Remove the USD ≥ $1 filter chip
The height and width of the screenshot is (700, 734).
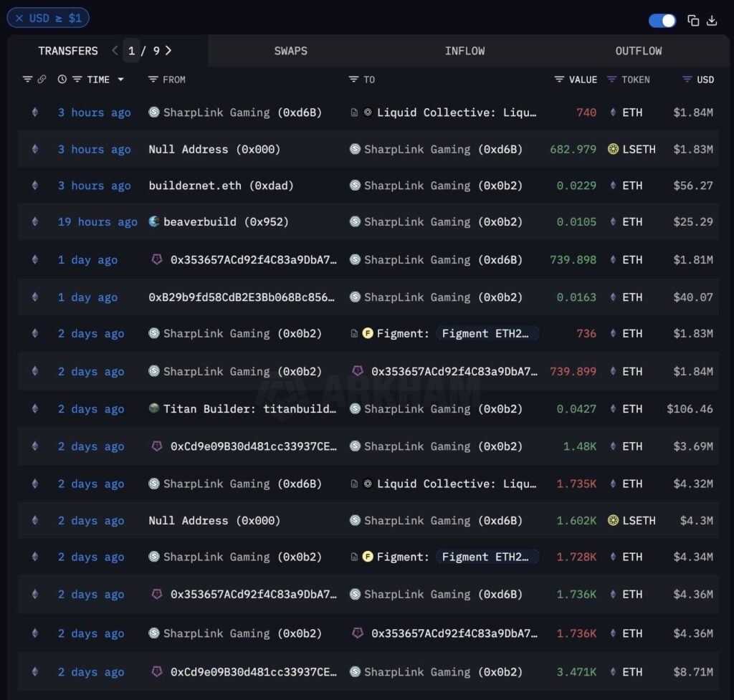coord(19,18)
